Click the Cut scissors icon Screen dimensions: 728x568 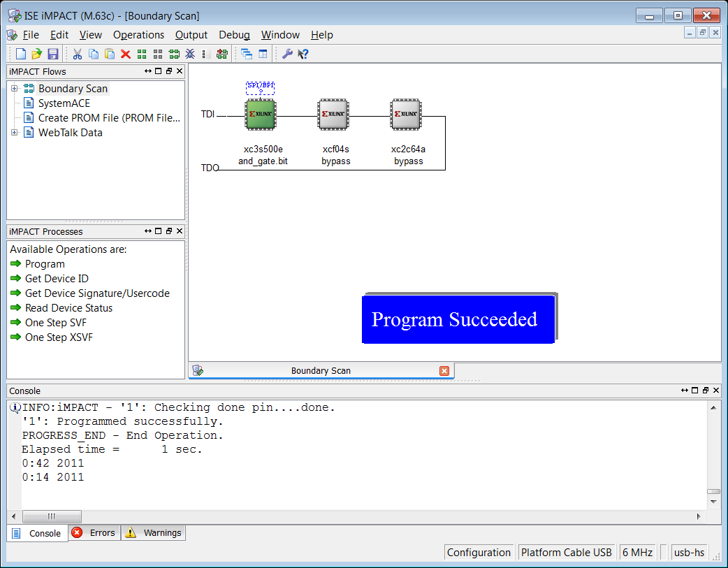click(78, 54)
